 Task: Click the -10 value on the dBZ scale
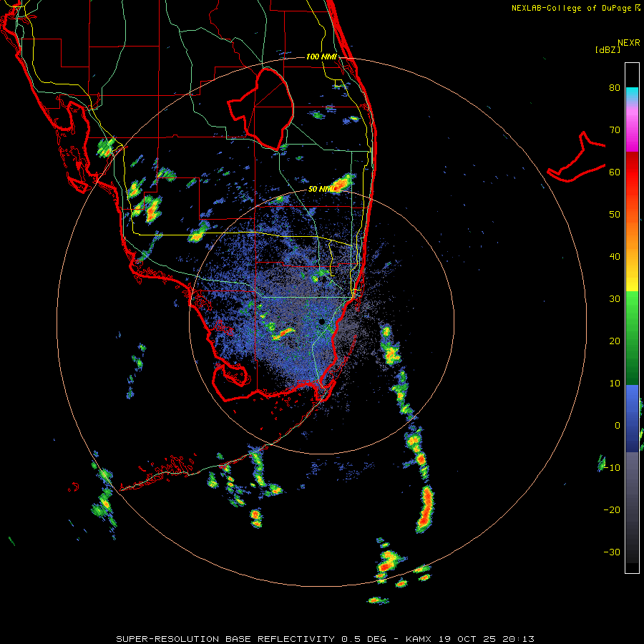(x=612, y=468)
